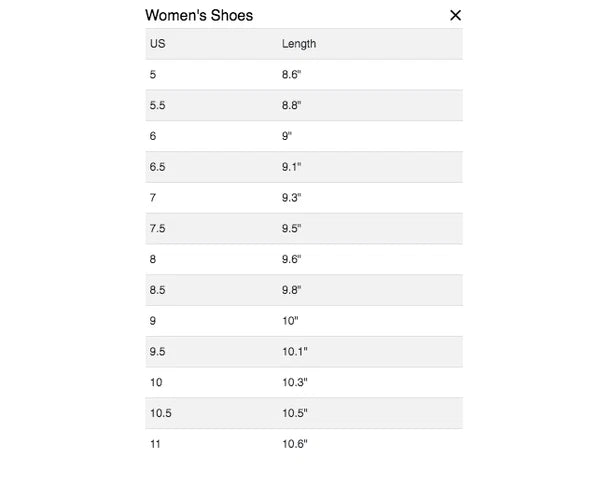
Task: Click the Length column header
Action: (x=299, y=44)
